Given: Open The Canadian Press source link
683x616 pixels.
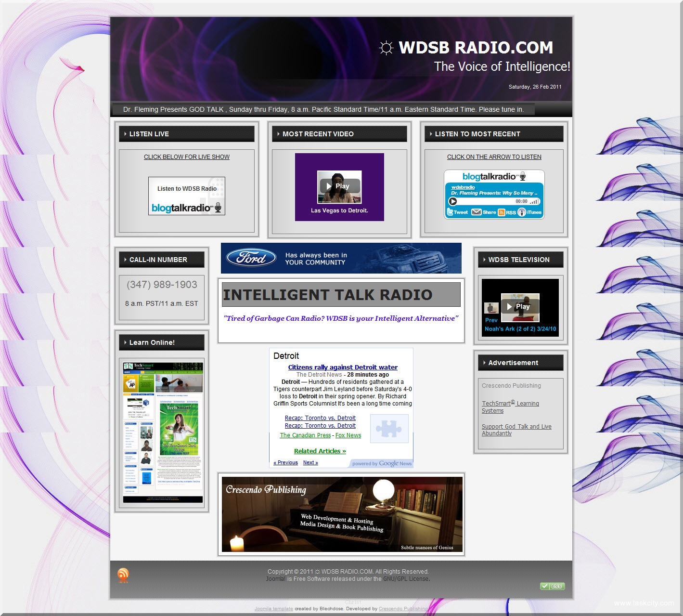Looking at the screenshot, I should pyautogui.click(x=305, y=435).
